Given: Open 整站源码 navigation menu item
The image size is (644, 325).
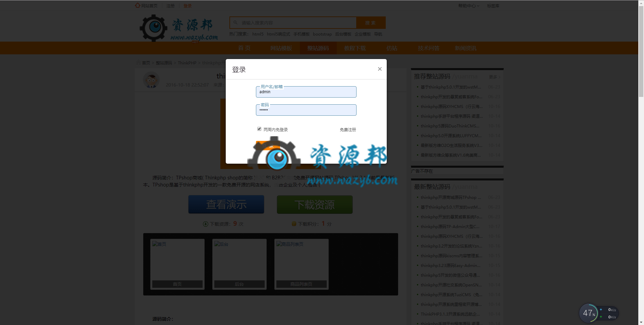Looking at the screenshot, I should (x=318, y=48).
